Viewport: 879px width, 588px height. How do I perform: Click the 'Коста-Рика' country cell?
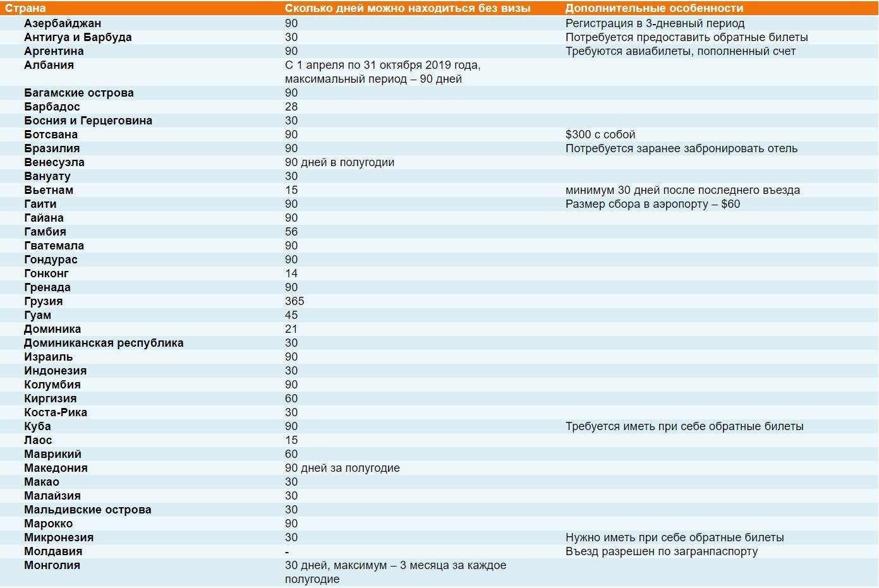[56, 412]
